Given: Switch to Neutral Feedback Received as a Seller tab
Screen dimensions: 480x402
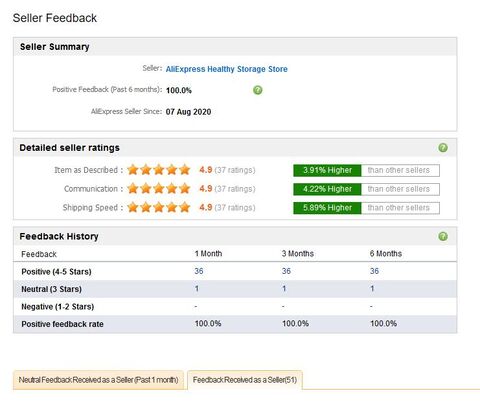Looking at the screenshot, I should 98,380.
